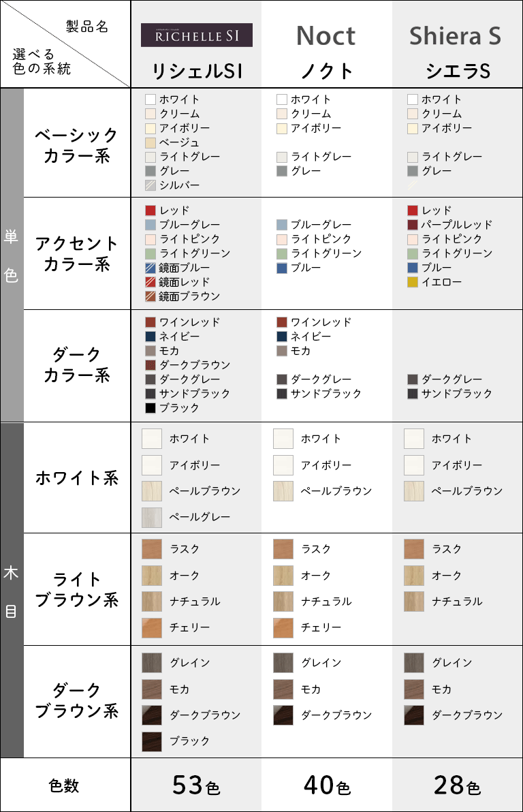Choose Richelle SI mirror red swatch

click(x=150, y=282)
